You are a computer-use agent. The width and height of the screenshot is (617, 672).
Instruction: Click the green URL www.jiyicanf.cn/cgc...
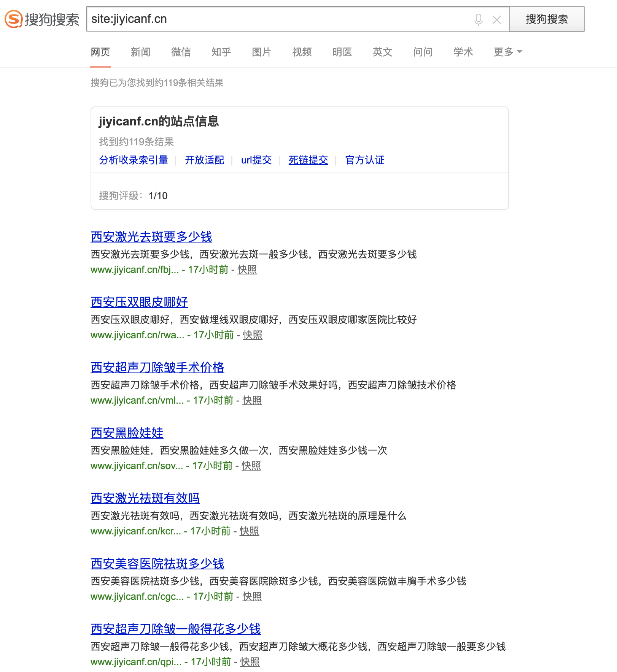click(x=137, y=596)
